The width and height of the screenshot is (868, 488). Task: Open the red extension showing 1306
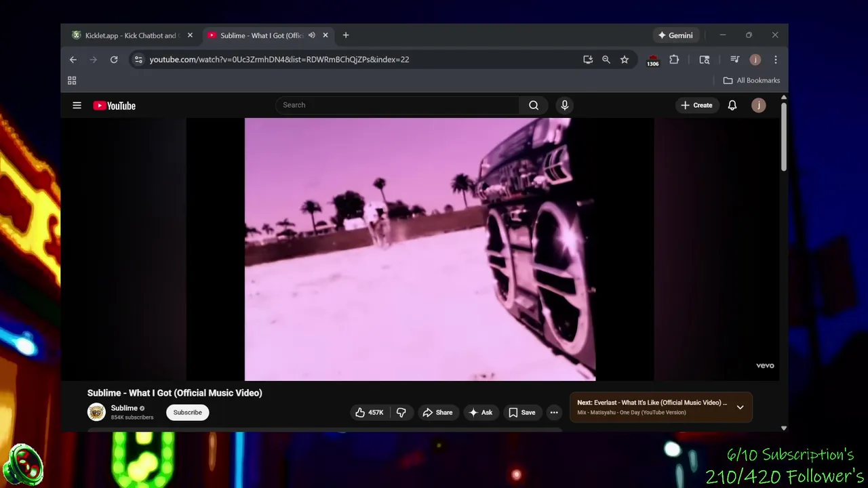click(x=652, y=60)
